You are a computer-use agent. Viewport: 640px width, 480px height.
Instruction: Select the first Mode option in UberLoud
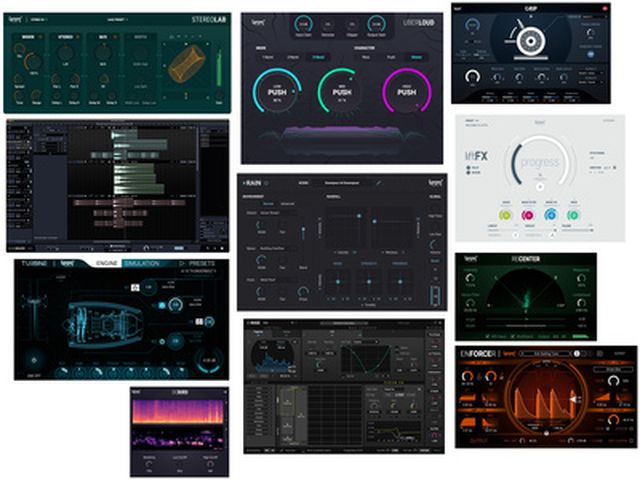tap(268, 57)
